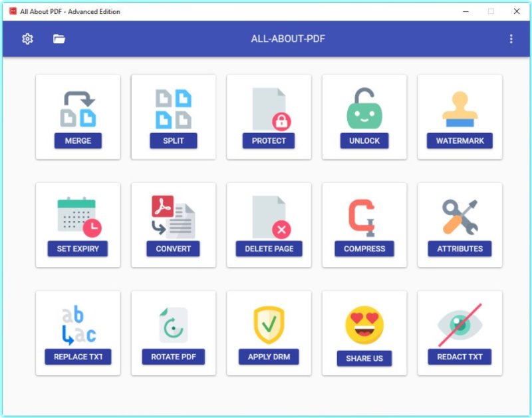The image size is (532, 418).
Task: Open the three-dot overflow menu
Action: 511,39
